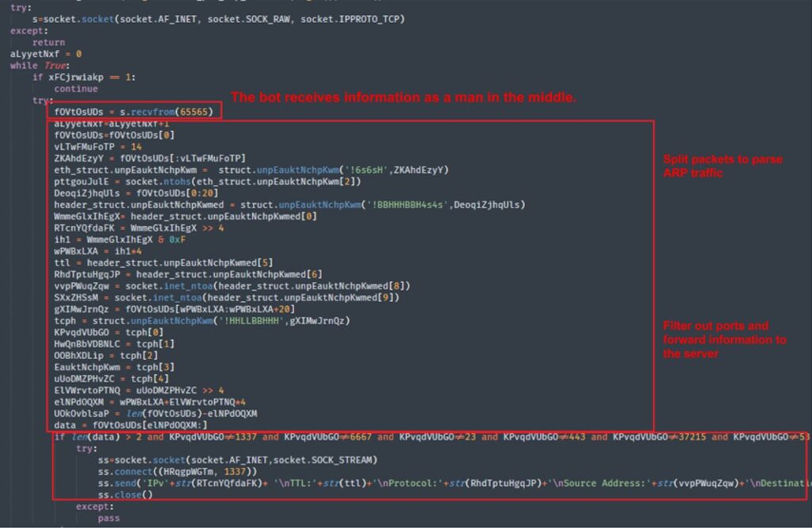This screenshot has height=528, width=812.
Task: Click the 'continue' statement
Action: (x=75, y=89)
